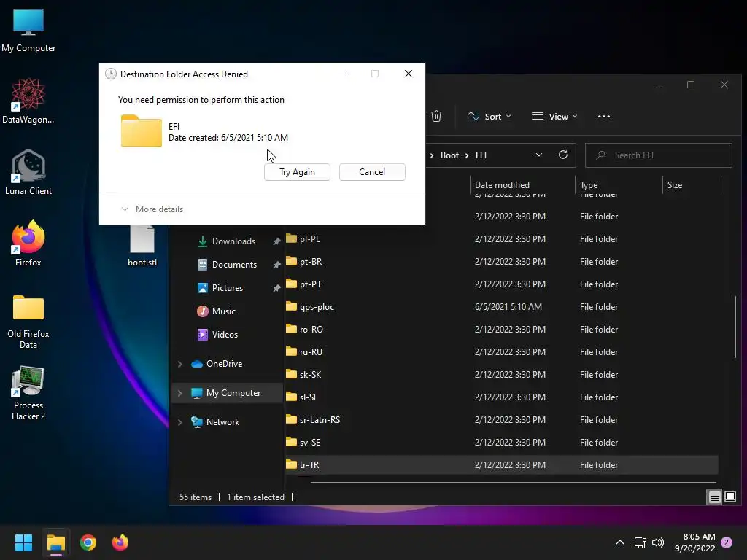Switch to large thumbnails view icon
This screenshot has height=560, width=747.
tap(729, 497)
